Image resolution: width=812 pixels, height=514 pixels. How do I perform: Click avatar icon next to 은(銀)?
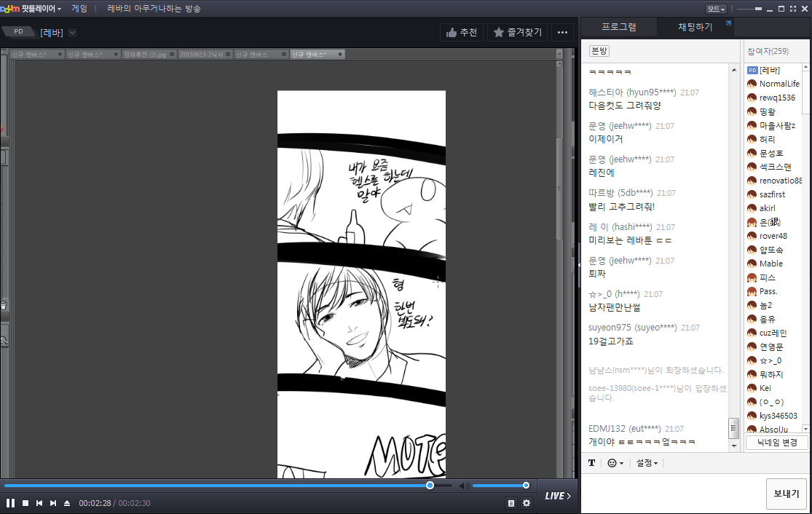(x=752, y=222)
